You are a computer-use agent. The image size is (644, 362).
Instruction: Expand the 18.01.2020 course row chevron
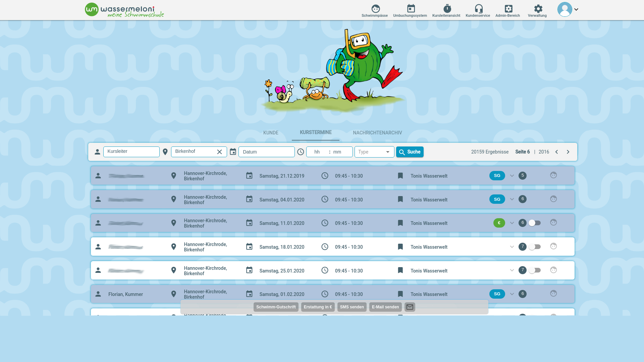click(512, 247)
